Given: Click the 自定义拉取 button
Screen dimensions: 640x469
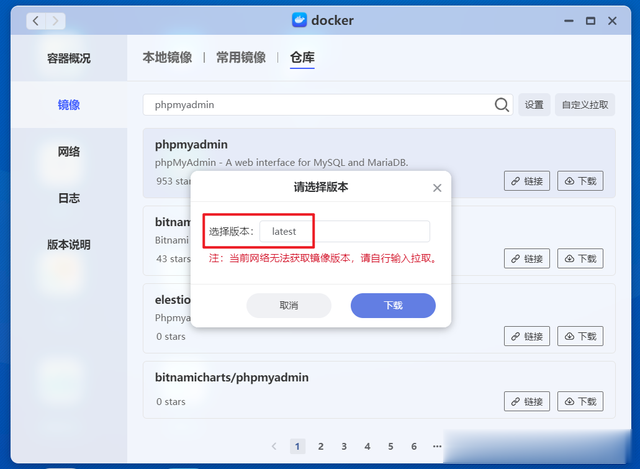Looking at the screenshot, I should [585, 105].
